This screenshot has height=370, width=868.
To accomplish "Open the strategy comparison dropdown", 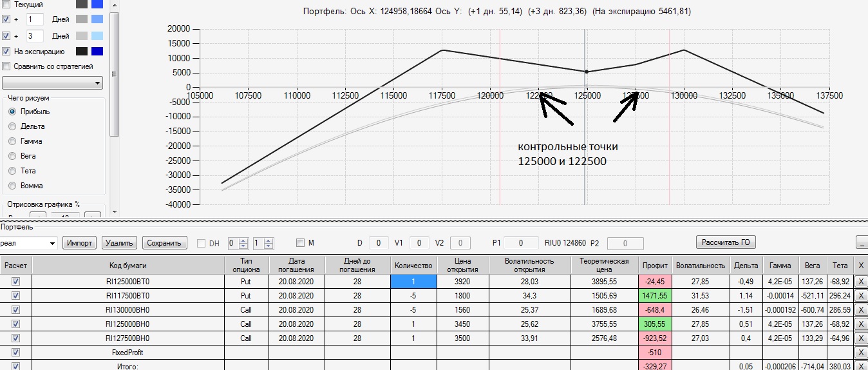I will coord(53,83).
